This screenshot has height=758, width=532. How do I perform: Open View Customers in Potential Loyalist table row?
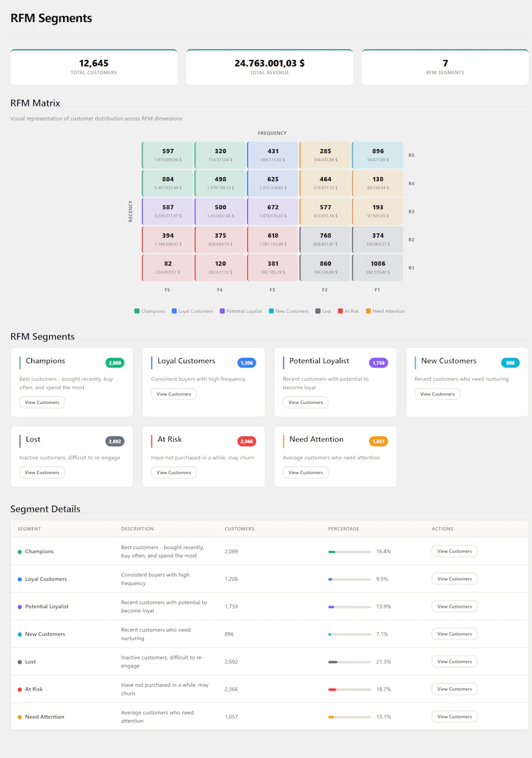pos(454,606)
